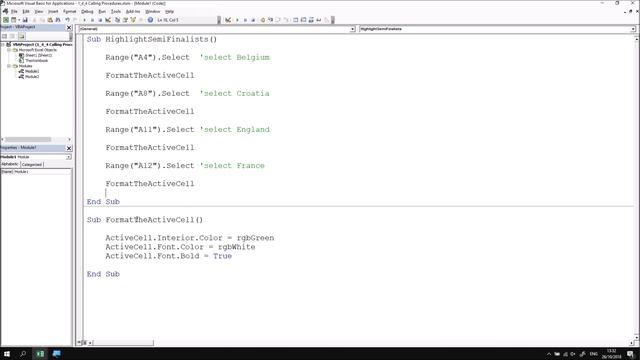Click the Insert UserForm toolbar icon
This screenshot has width=640, height=360.
13,20
